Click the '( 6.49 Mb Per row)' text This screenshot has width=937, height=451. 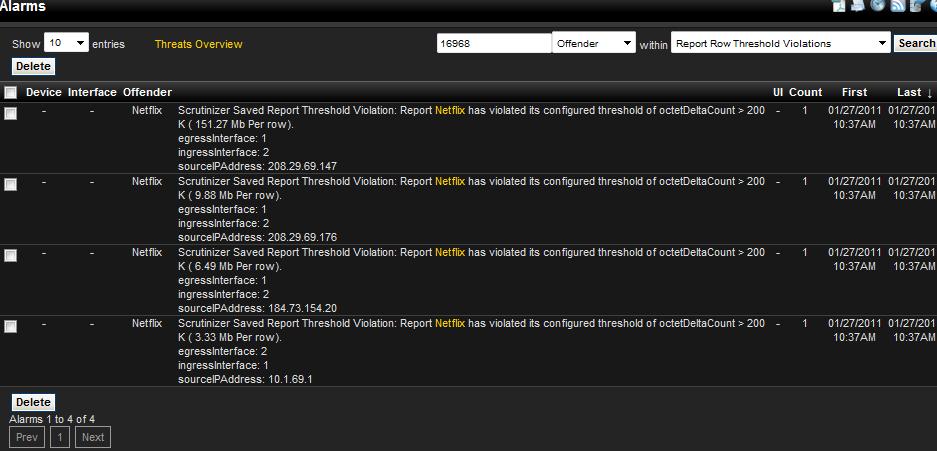coord(235,267)
